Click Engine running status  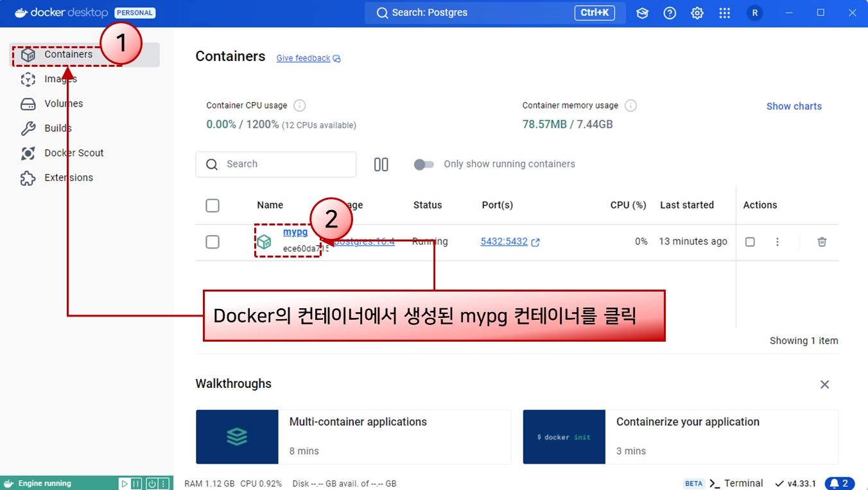click(45, 484)
